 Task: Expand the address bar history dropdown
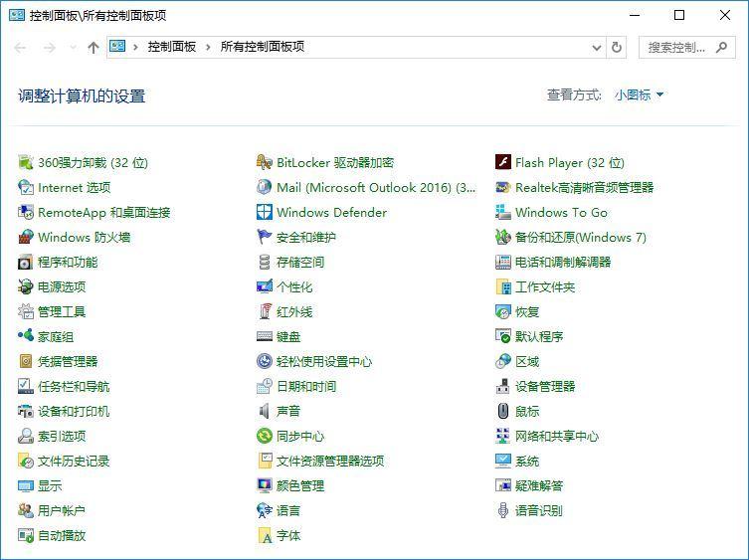pos(596,48)
